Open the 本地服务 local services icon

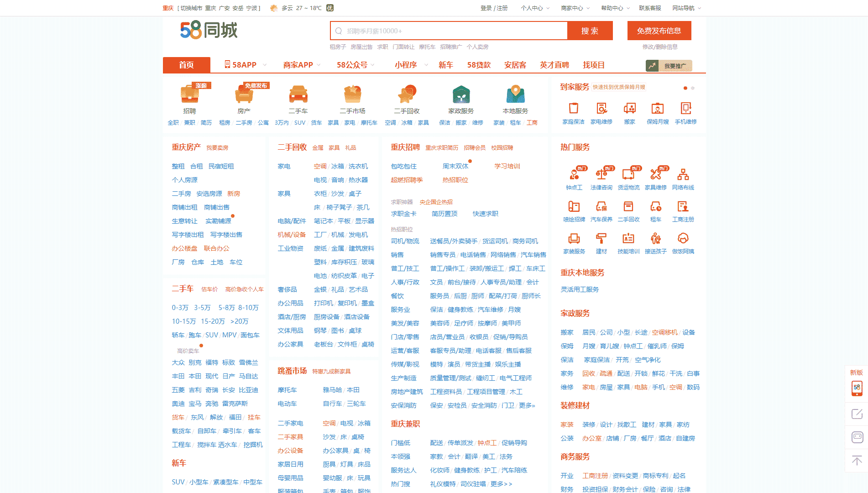click(x=515, y=94)
